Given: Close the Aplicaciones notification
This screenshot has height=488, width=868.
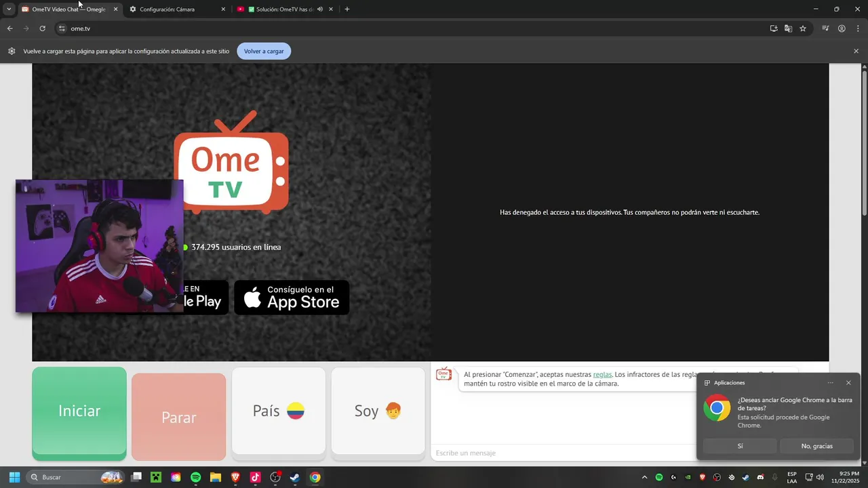Looking at the screenshot, I should pos(848,383).
